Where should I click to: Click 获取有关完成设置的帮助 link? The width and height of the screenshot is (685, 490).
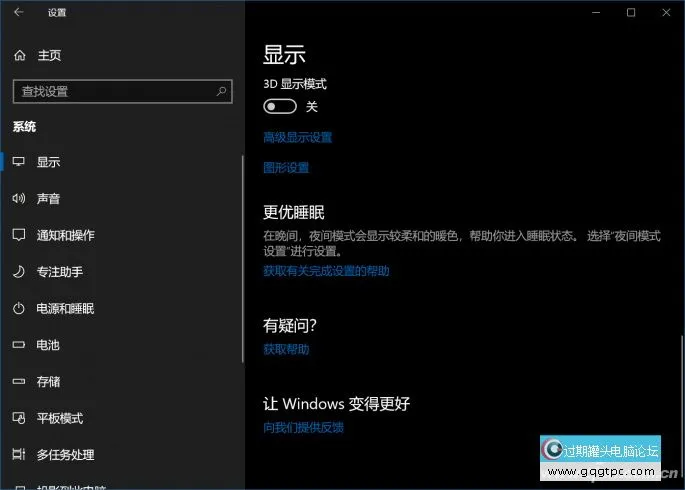click(x=326, y=271)
